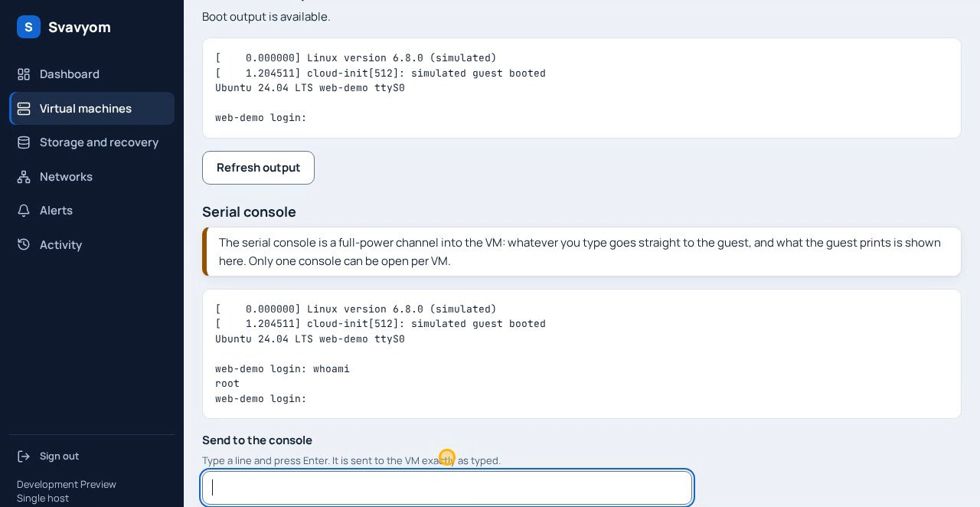Click the Send to the console label
Screen dimensions: 980x507
click(257, 440)
